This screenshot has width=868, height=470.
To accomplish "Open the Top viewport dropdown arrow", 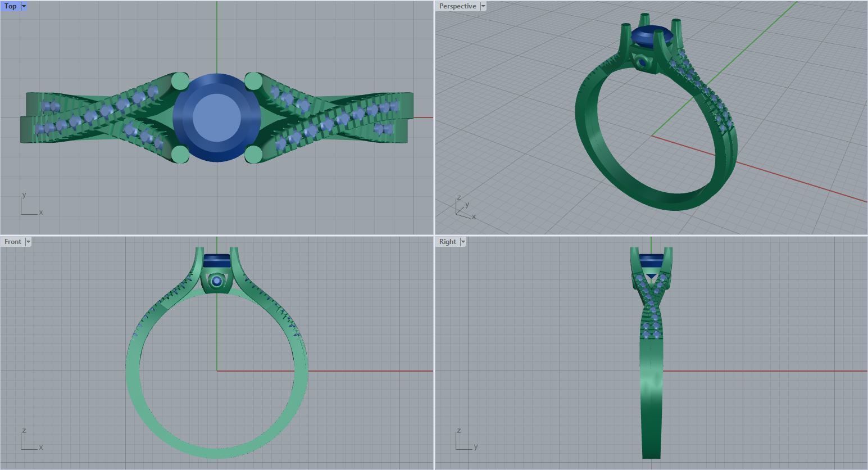I will click(x=24, y=6).
